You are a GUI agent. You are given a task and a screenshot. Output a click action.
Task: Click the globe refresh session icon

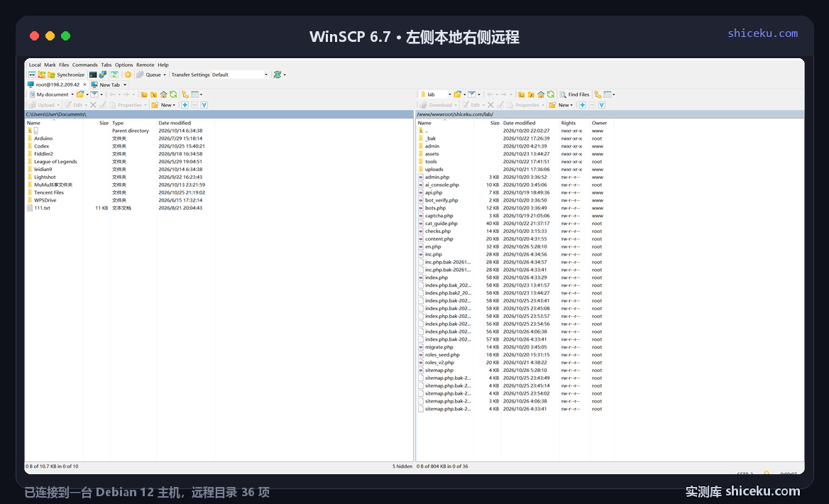(x=277, y=75)
